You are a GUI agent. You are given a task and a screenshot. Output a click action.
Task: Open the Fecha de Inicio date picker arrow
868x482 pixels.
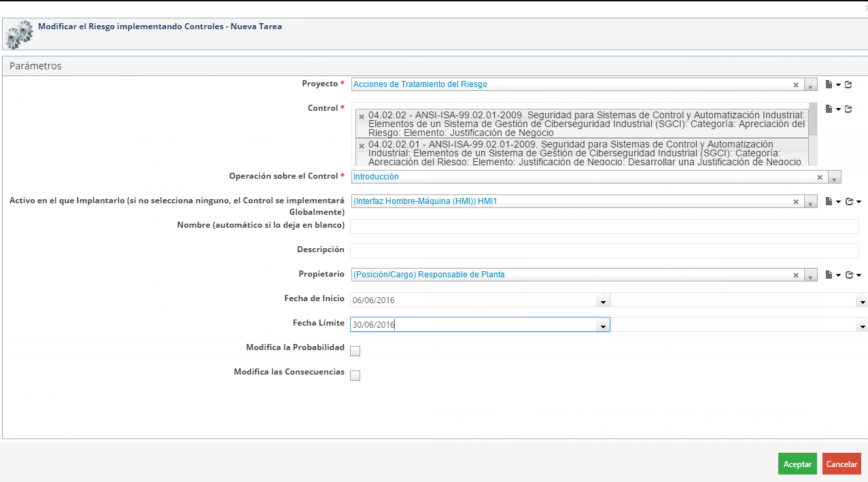pyautogui.click(x=602, y=301)
